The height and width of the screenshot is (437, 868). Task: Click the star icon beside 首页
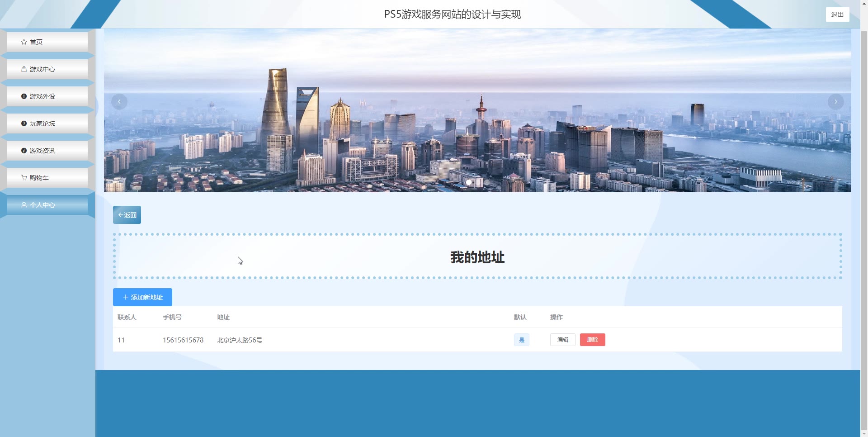(x=24, y=42)
